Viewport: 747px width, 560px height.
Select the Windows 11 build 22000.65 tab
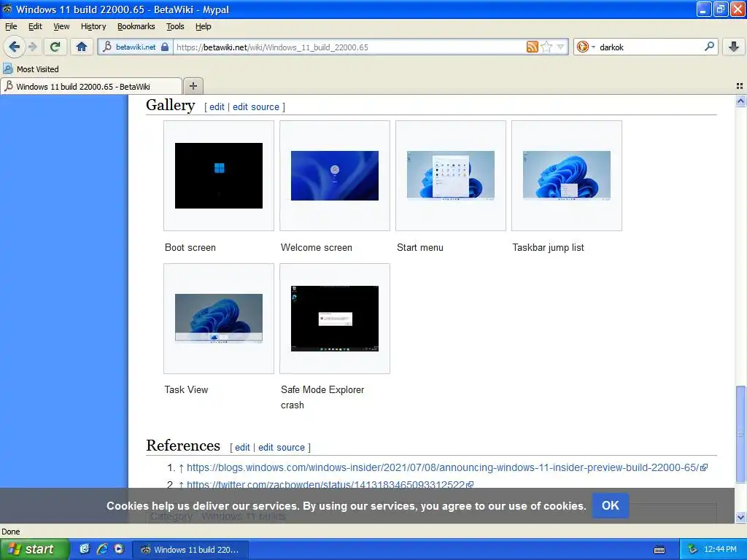[90, 86]
